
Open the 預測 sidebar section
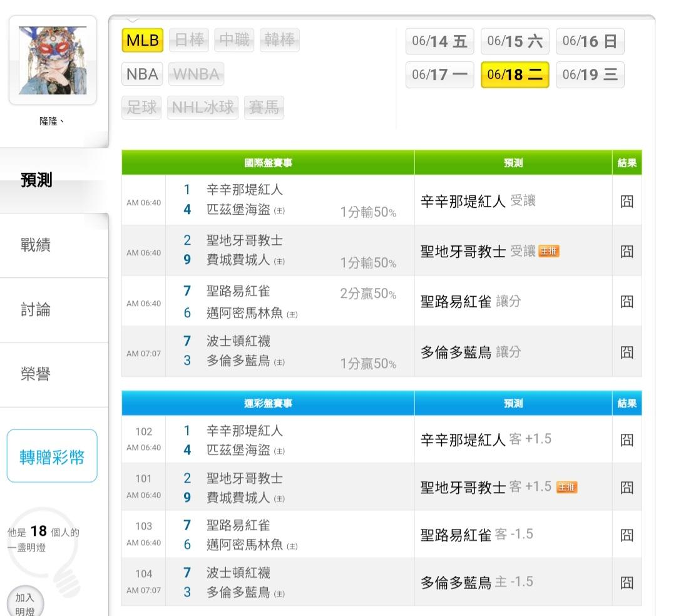pos(54,180)
